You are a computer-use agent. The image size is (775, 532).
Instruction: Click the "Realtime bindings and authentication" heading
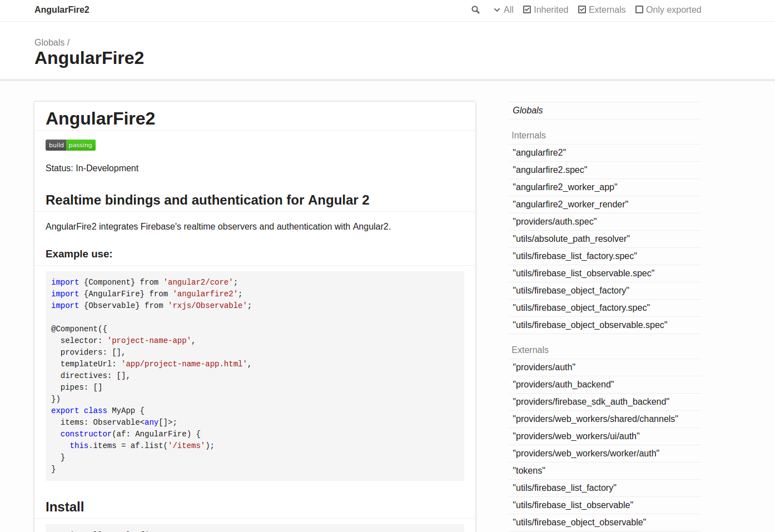click(207, 200)
